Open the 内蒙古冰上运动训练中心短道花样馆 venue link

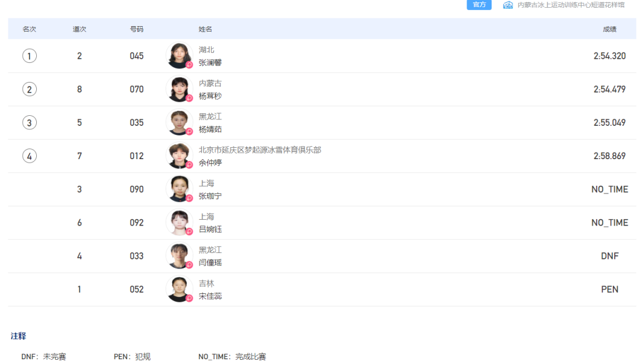(571, 5)
